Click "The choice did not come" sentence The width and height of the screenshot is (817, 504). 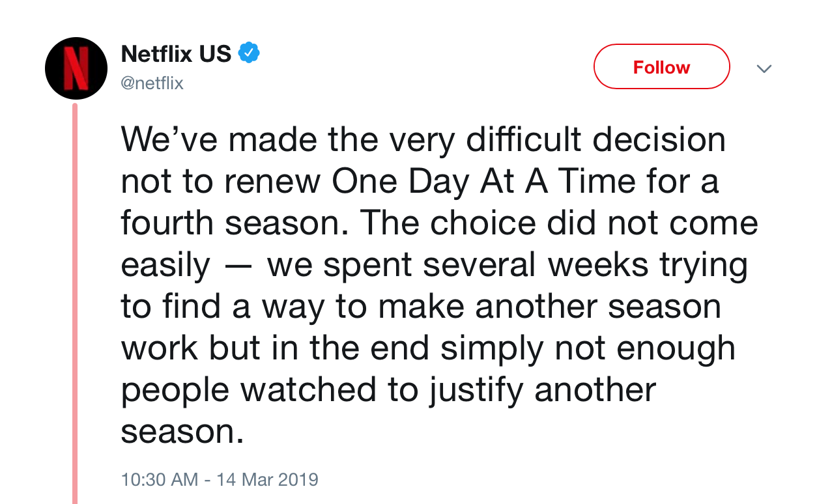[559, 223]
